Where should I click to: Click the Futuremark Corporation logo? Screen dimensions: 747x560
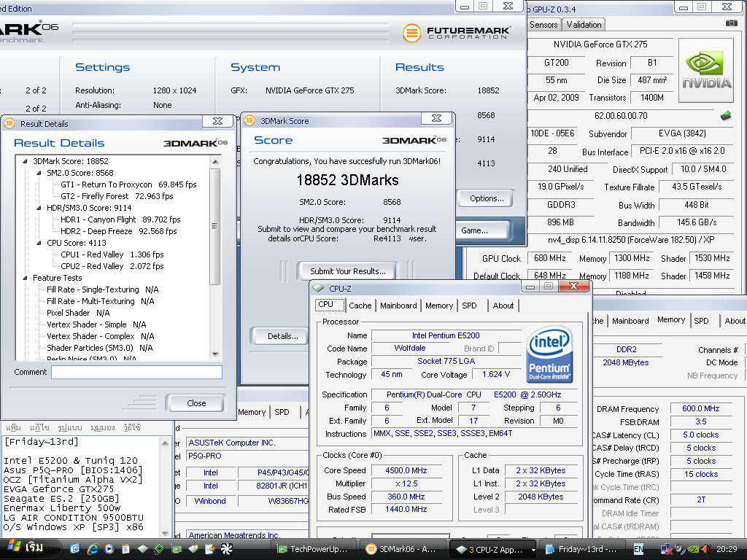456,33
